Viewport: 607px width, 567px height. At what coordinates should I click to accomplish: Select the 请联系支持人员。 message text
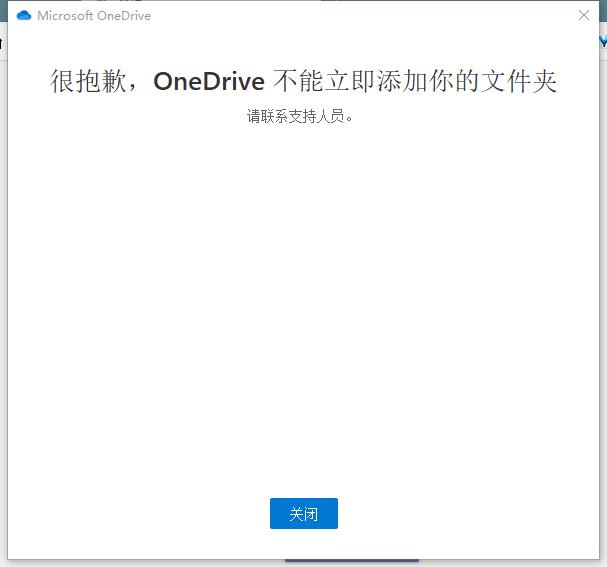coord(300,116)
